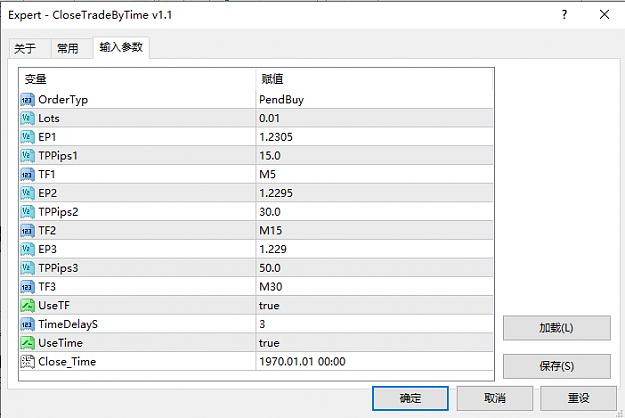This screenshot has width=625, height=418.
Task: Click the UseTime boolean type icon
Action: point(28,343)
